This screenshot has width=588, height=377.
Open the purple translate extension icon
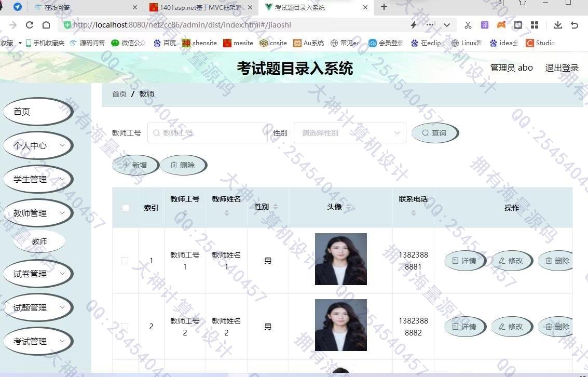point(485,25)
